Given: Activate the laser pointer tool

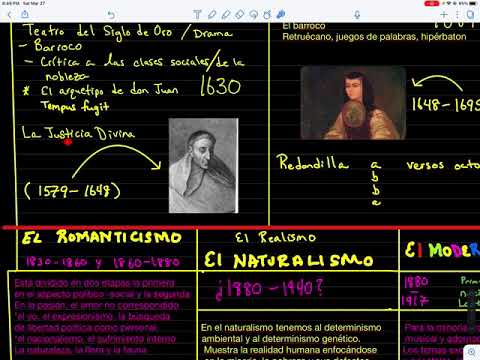Looking at the screenshot, I should (x=281, y=15).
